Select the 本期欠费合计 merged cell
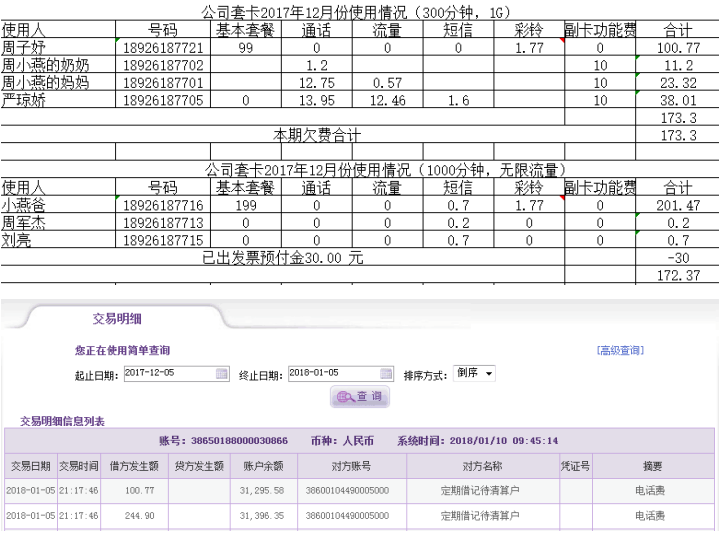This screenshot has height=535, width=723. click(x=317, y=135)
